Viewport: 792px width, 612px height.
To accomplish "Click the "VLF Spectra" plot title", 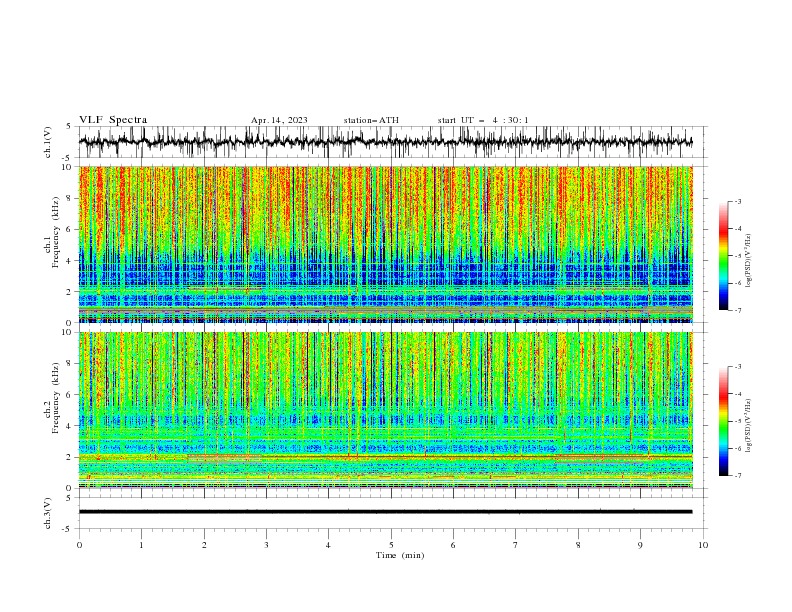I will click(113, 120).
